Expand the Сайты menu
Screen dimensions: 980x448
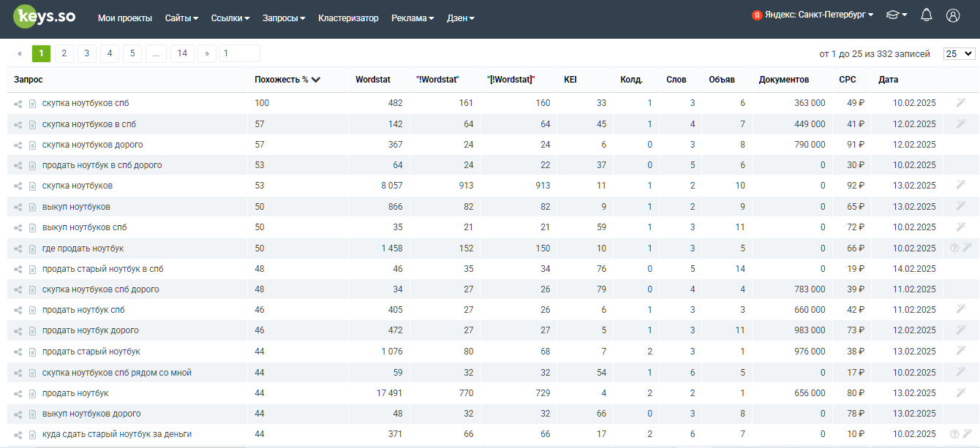[x=181, y=18]
